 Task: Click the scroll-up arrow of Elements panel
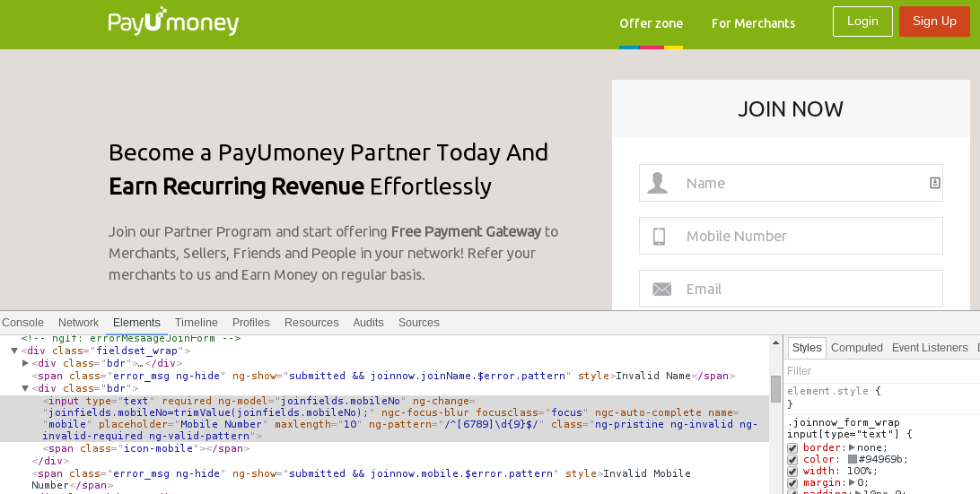[775, 342]
